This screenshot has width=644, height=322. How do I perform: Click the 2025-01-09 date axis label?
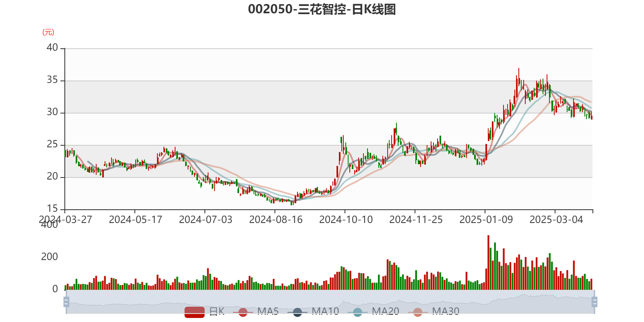486,220
